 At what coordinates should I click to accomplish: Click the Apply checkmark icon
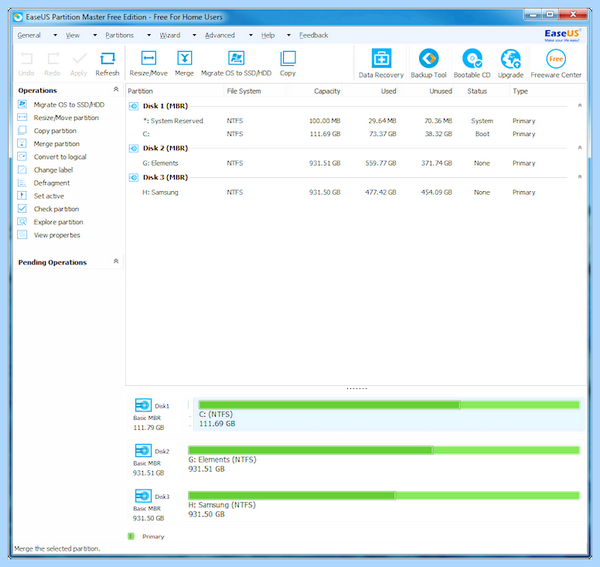tap(79, 59)
